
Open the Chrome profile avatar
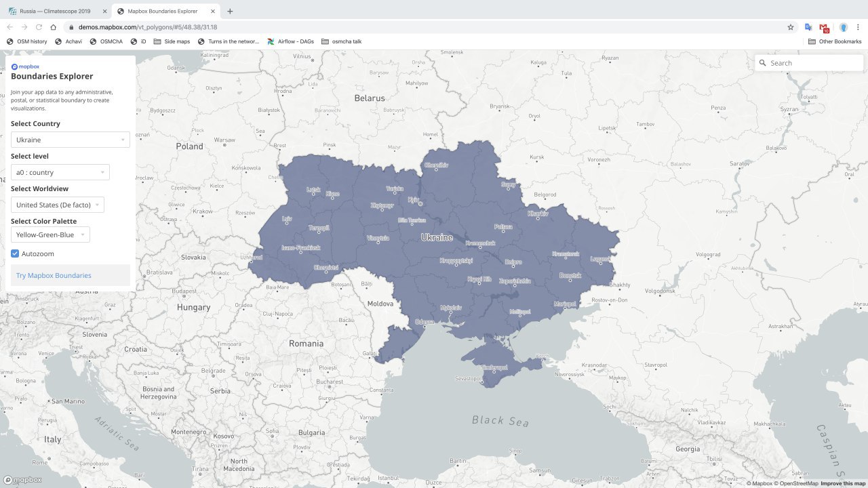[844, 27]
